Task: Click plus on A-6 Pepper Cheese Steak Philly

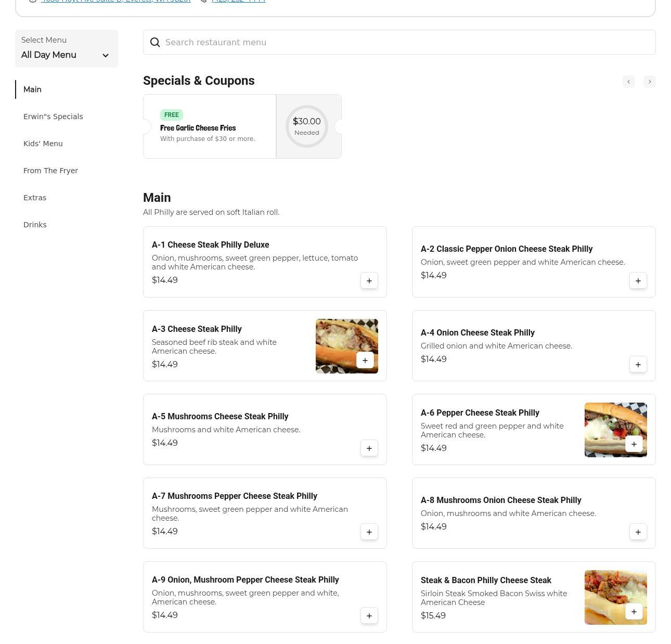Action: pyautogui.click(x=634, y=444)
